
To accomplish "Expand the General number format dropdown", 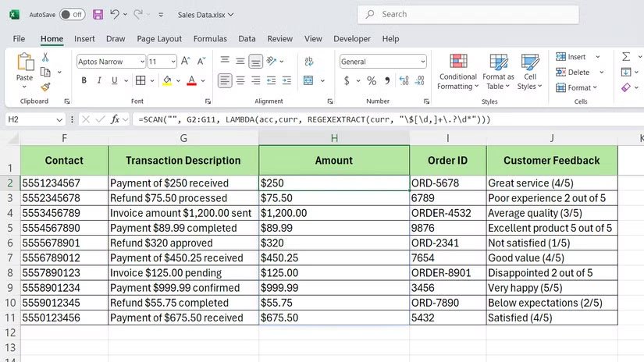I will click(x=423, y=61).
